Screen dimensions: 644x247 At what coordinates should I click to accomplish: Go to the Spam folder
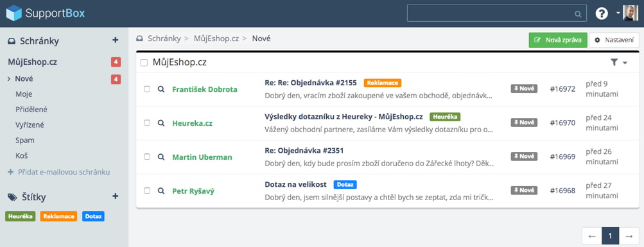[x=24, y=141]
